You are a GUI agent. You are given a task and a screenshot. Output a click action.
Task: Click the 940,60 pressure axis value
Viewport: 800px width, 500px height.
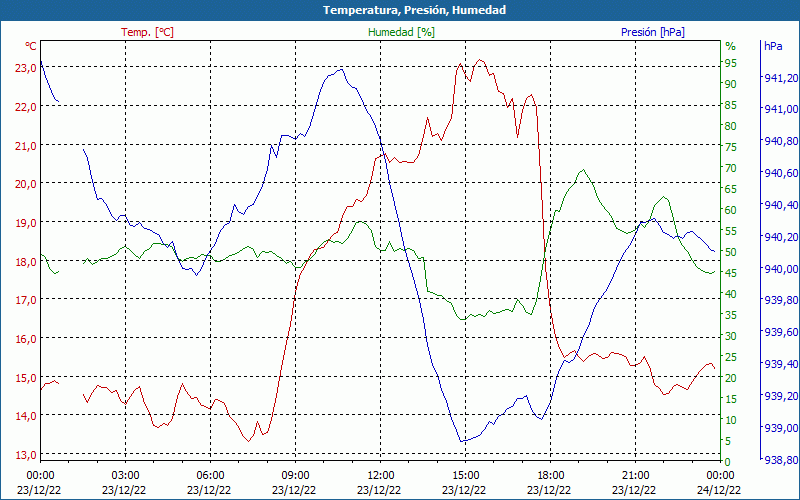click(781, 173)
